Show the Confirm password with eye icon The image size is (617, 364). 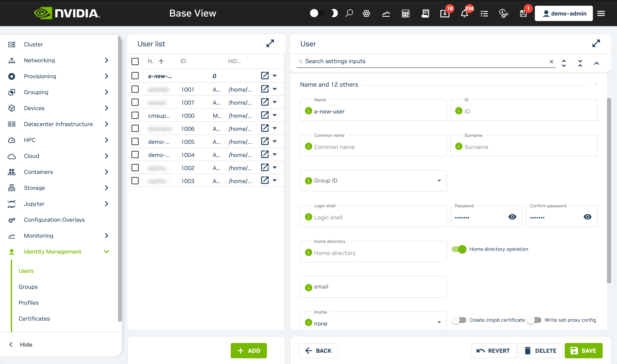(588, 217)
